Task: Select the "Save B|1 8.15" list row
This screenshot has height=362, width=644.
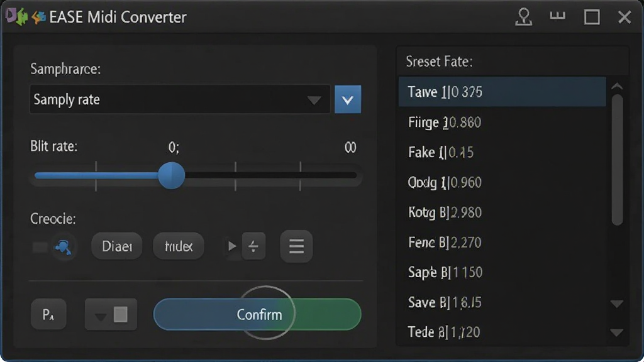Action: point(502,302)
